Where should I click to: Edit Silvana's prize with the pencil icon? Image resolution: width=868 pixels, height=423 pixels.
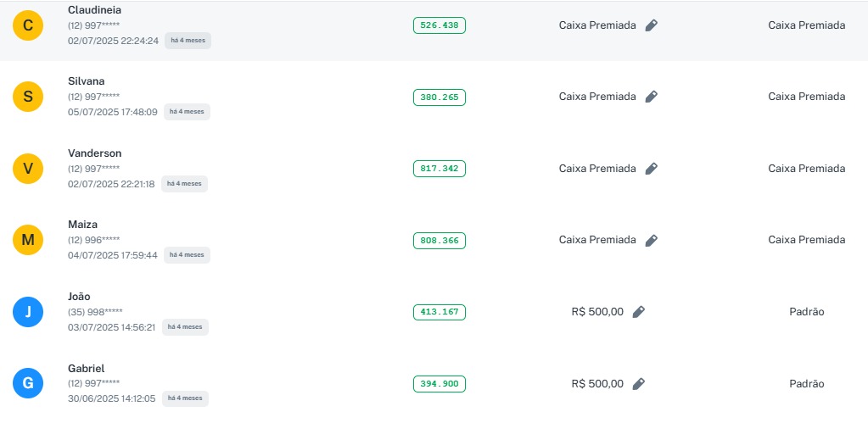coord(651,97)
